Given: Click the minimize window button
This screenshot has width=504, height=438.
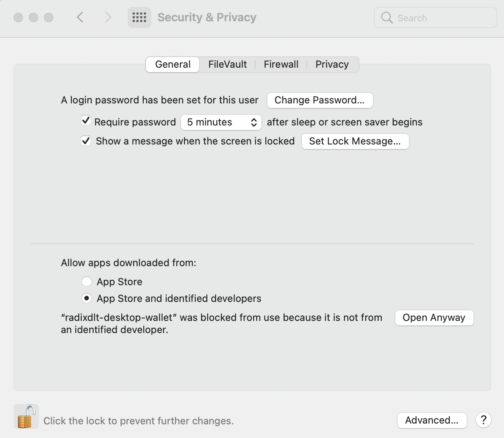Looking at the screenshot, I should [33, 17].
